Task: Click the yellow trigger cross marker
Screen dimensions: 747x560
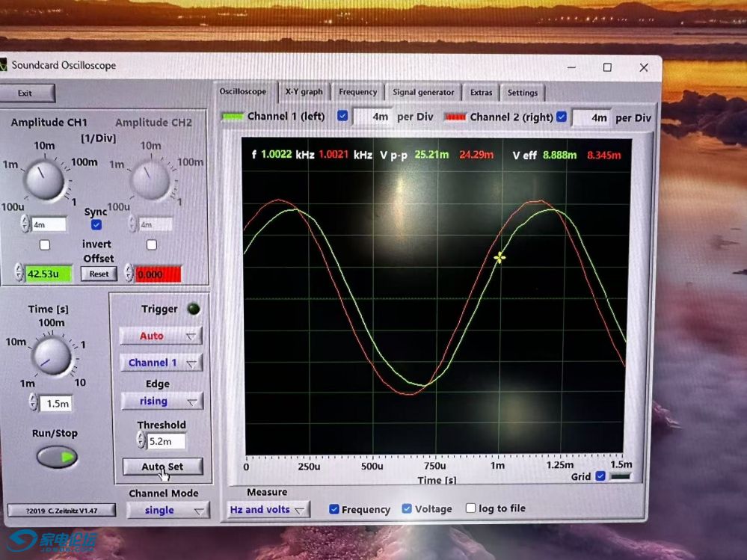Action: point(499,258)
